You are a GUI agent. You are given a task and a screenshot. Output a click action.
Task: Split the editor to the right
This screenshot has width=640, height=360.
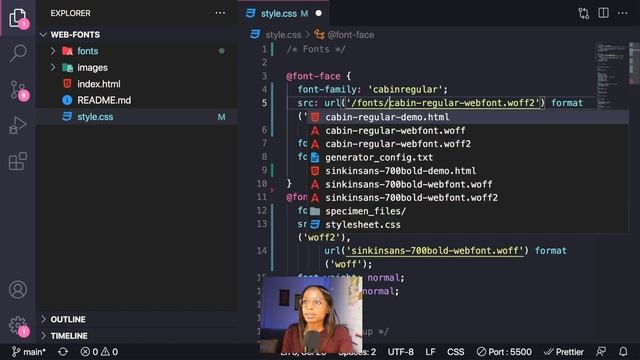[603, 13]
